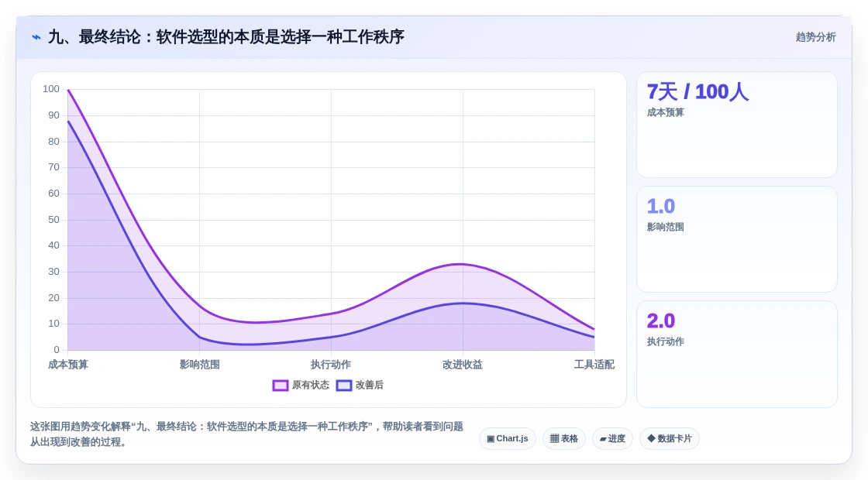Click the 成本预算 caption in the stat card

point(666,112)
